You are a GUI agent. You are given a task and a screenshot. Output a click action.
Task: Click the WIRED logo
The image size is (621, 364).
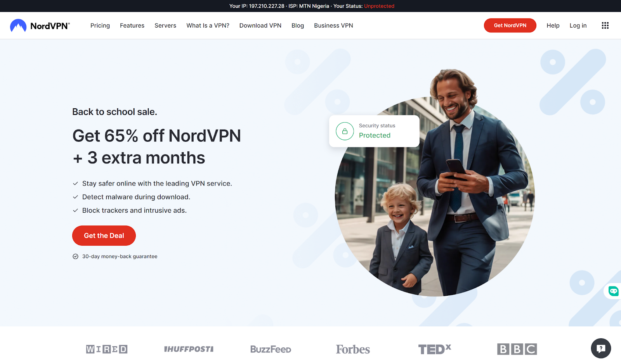pyautogui.click(x=107, y=349)
